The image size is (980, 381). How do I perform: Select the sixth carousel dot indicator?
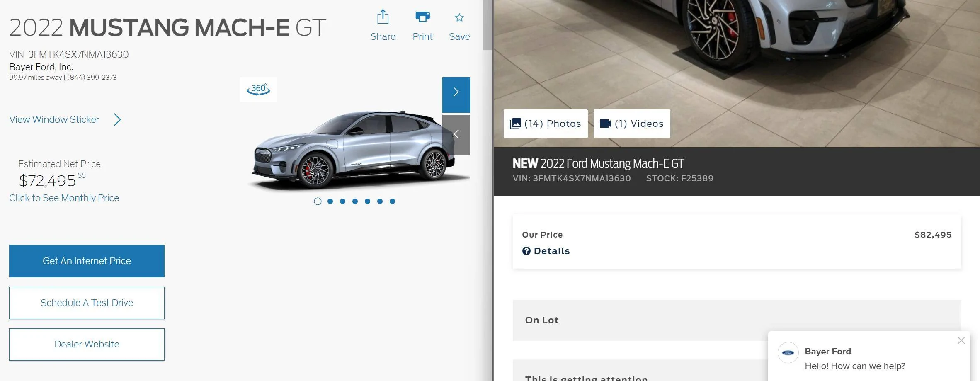tap(380, 201)
